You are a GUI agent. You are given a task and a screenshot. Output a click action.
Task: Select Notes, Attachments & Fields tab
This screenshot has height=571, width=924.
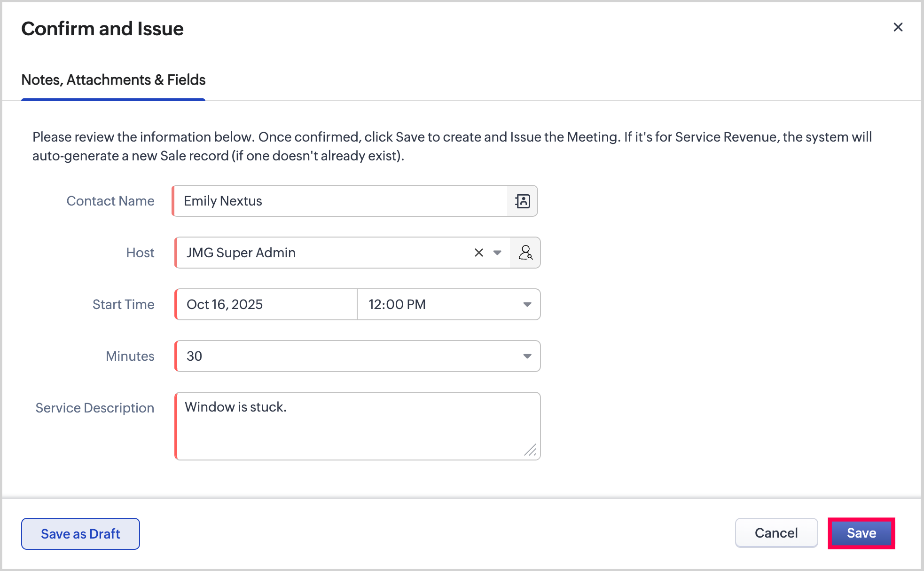[113, 80]
